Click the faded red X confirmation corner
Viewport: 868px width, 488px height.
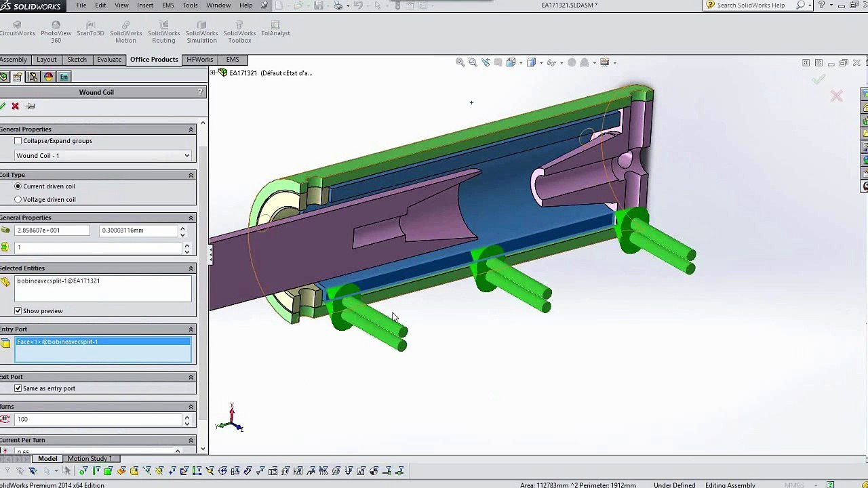pos(837,96)
